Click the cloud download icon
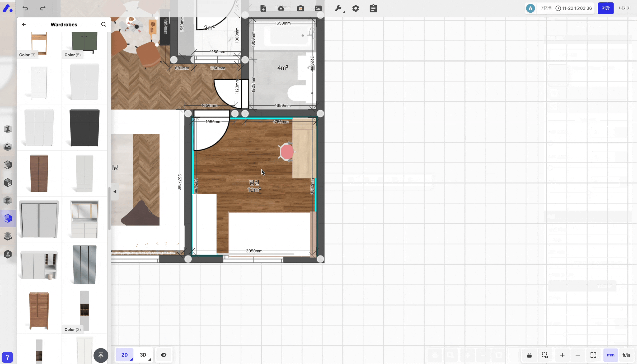Viewport: 637px width, 364px height. (281, 8)
